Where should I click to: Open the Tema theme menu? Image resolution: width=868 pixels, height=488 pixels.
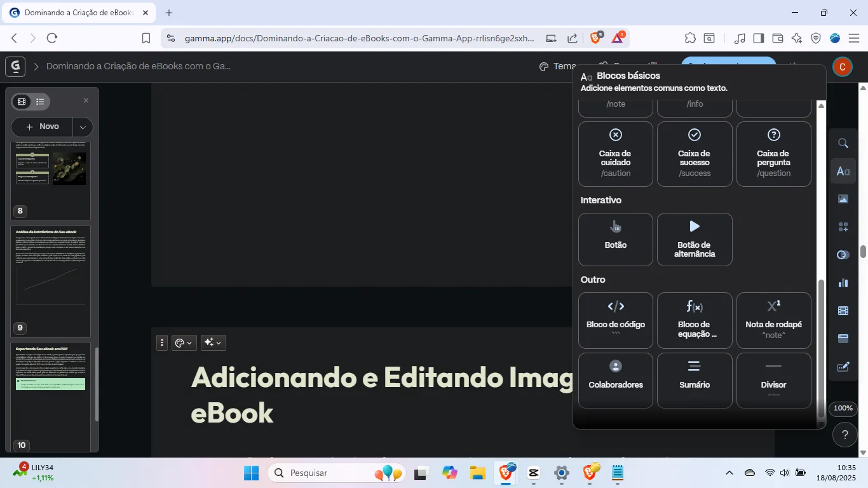(557, 66)
